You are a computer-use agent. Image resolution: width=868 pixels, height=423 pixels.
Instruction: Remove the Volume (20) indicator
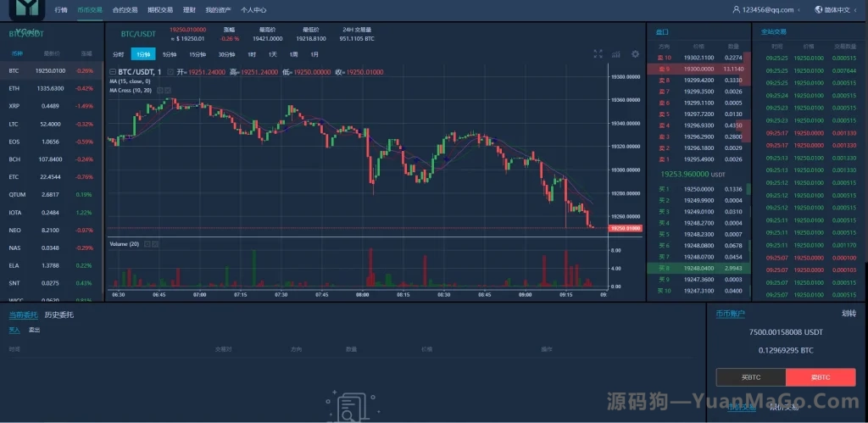point(155,243)
